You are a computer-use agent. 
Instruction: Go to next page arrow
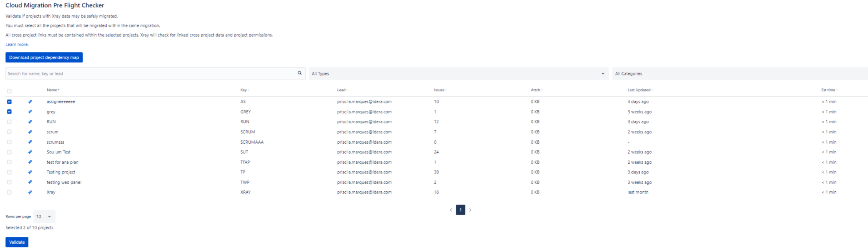coord(470,210)
